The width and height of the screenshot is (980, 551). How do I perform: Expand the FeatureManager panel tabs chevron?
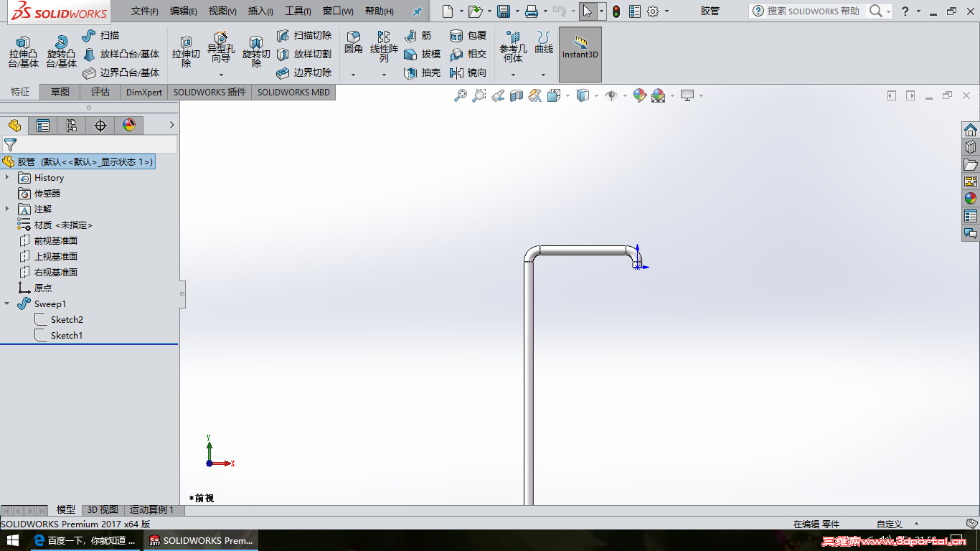(x=171, y=126)
